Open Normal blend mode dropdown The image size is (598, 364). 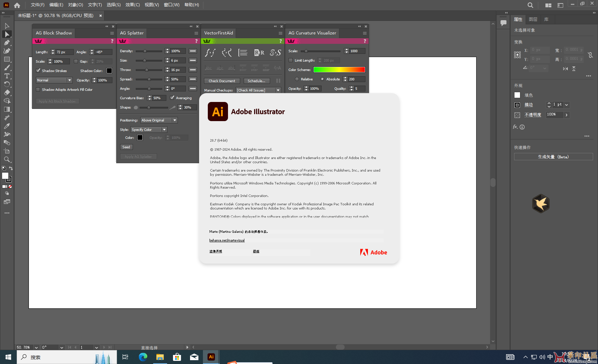54,80
